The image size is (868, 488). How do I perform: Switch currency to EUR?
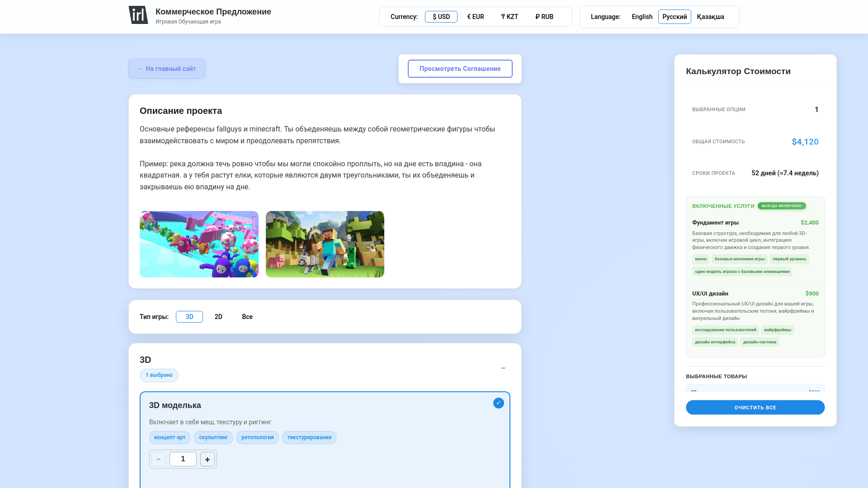pyautogui.click(x=476, y=17)
